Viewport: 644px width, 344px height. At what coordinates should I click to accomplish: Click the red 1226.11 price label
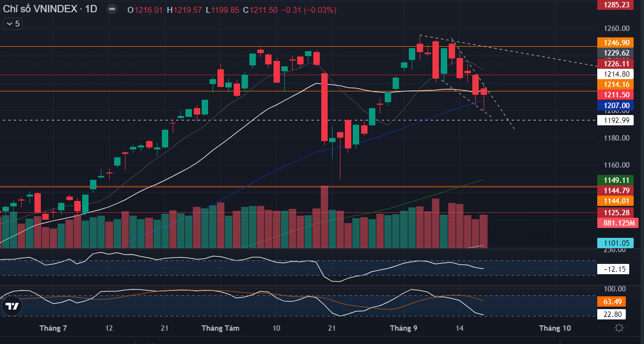(615, 63)
